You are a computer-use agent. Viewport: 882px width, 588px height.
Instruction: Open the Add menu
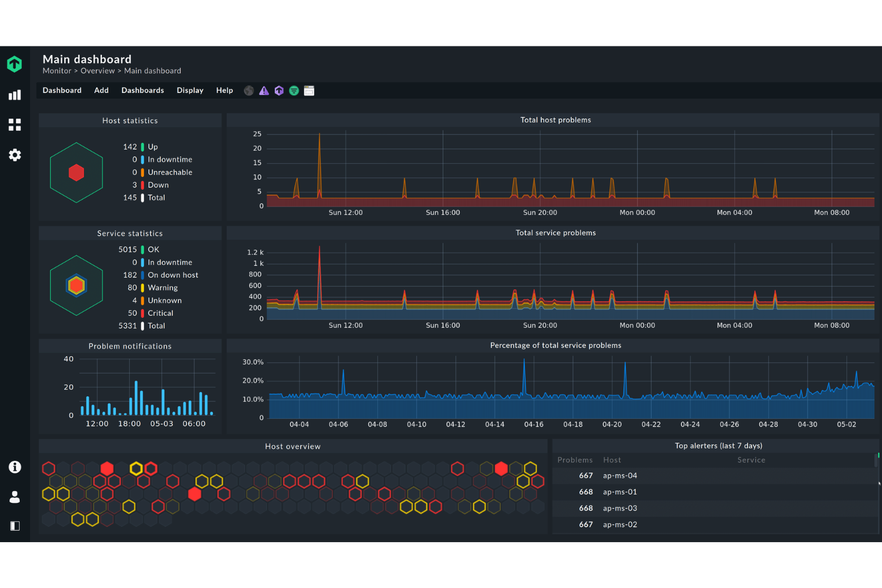pyautogui.click(x=101, y=90)
